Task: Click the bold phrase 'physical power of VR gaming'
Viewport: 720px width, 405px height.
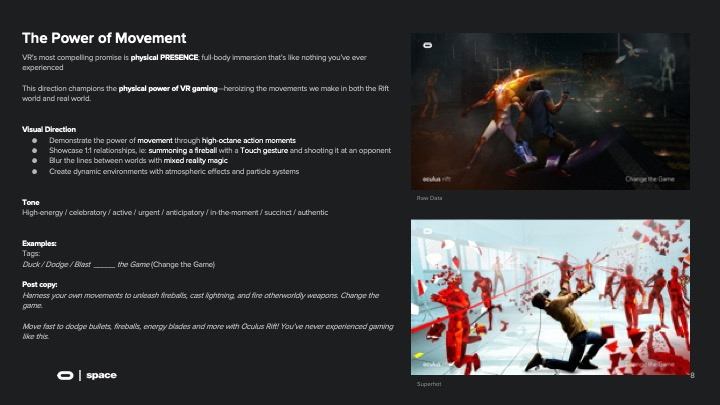Action: (x=168, y=88)
